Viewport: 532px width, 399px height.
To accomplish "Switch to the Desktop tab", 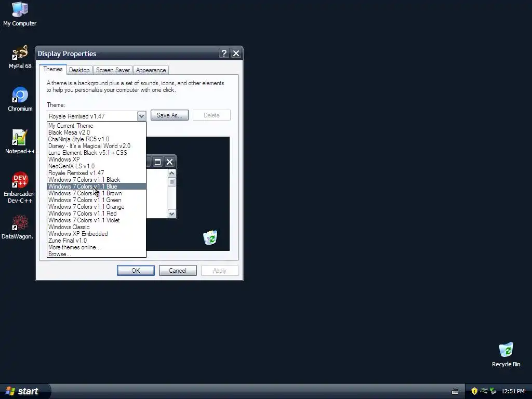I will coord(79,70).
